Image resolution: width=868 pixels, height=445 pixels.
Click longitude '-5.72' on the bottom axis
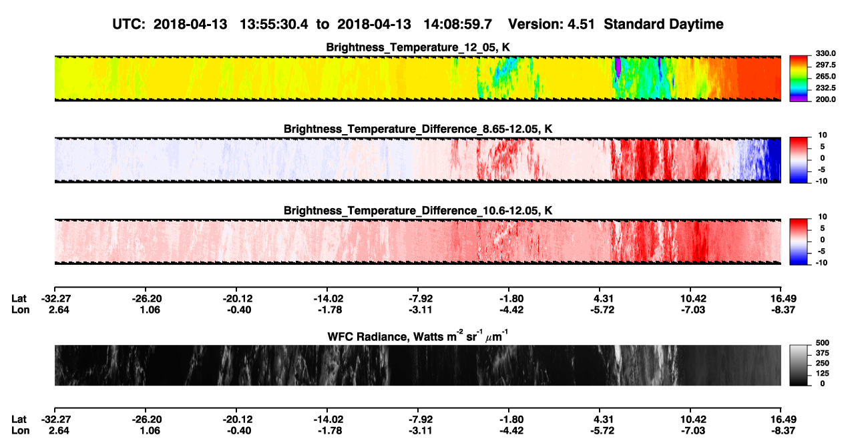601,430
